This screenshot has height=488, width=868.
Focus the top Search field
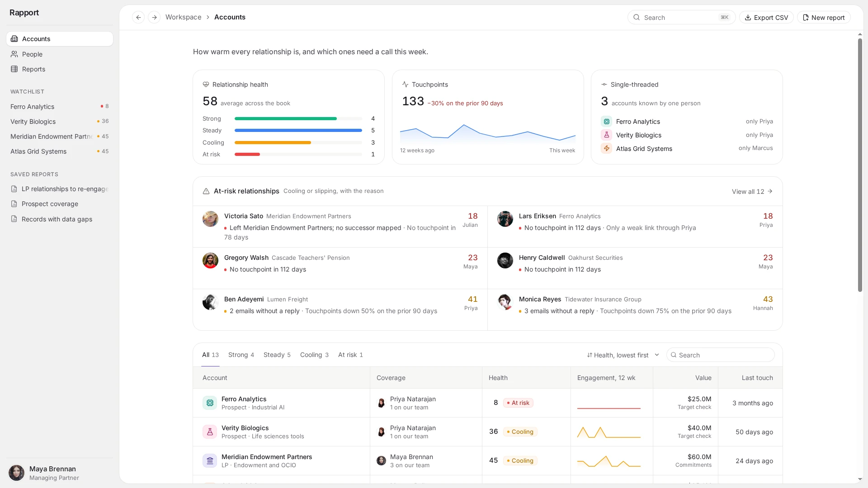pyautogui.click(x=681, y=18)
